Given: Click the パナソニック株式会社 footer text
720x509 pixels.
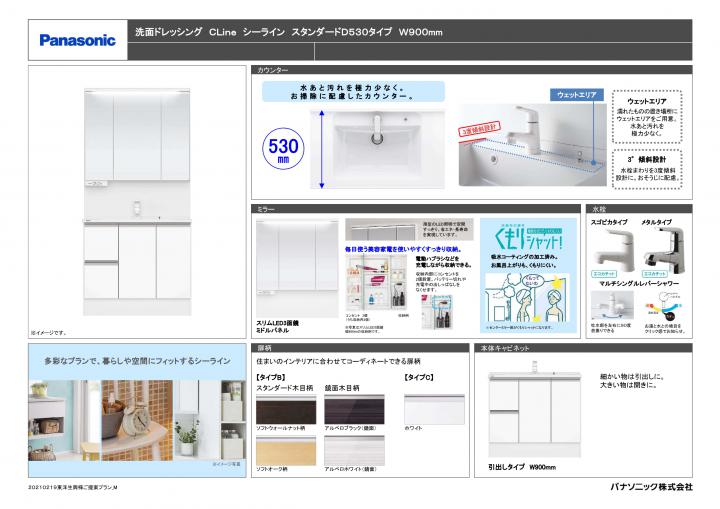Looking at the screenshot, I should (x=651, y=487).
